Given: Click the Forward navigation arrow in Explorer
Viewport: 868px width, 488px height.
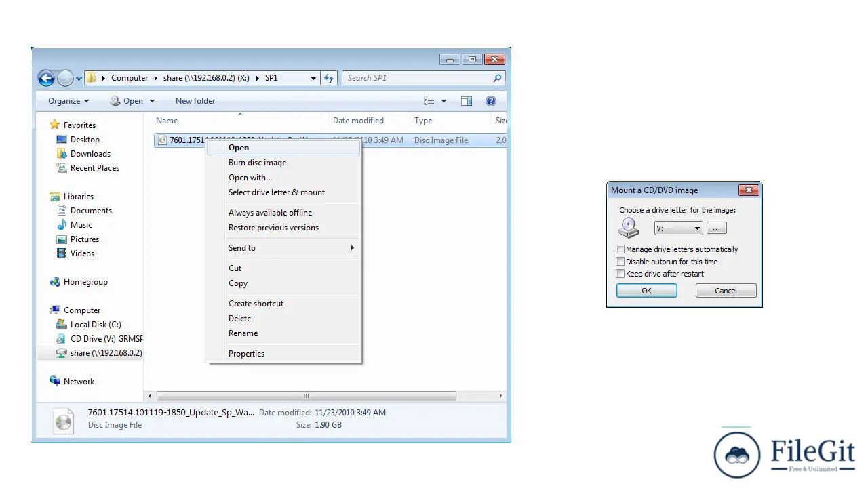Looking at the screenshot, I should coord(65,78).
